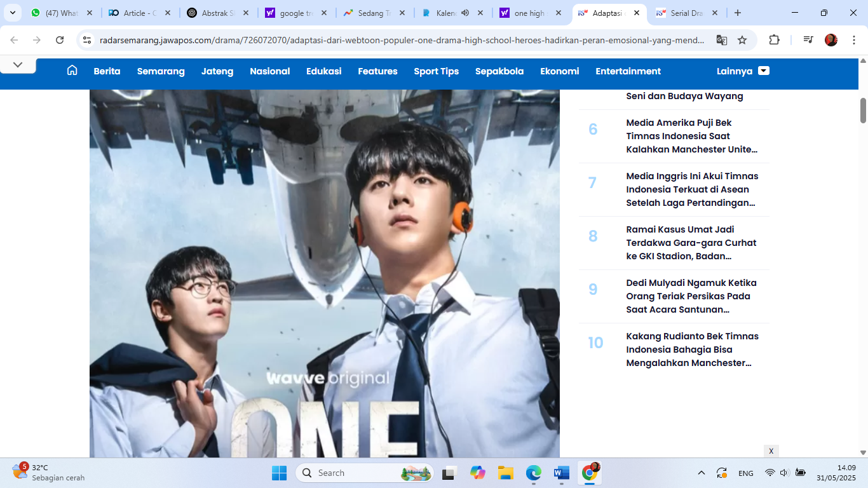Read article Media Inggris Ini Akui Timnas
868x488 pixels.
(x=693, y=189)
